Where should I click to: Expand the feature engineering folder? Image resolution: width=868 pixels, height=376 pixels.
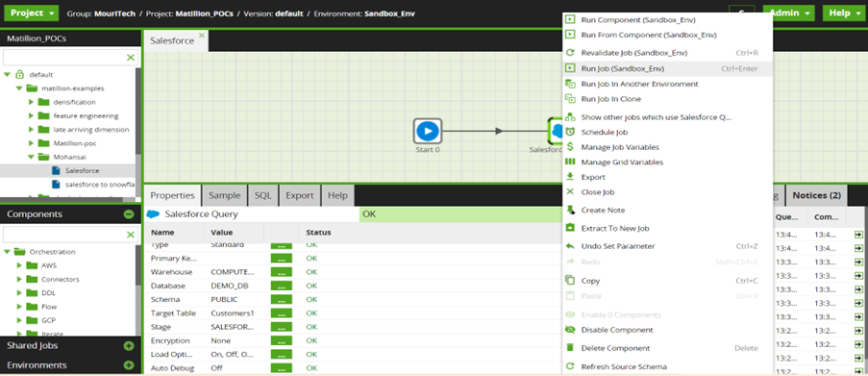[x=32, y=115]
